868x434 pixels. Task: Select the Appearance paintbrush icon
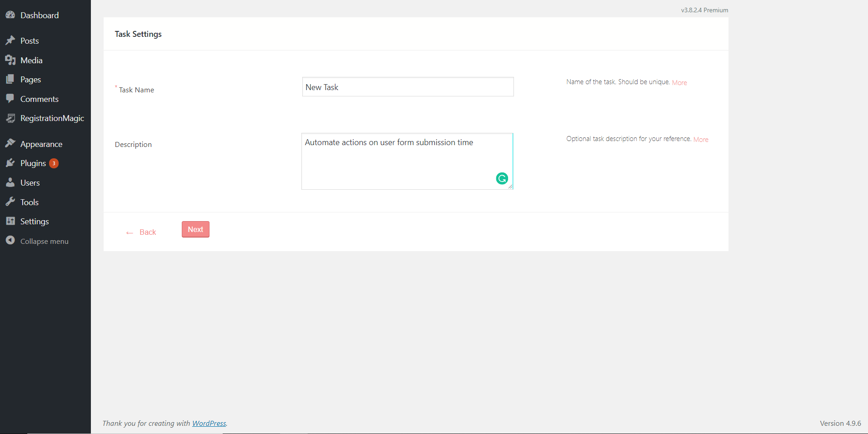coord(11,143)
